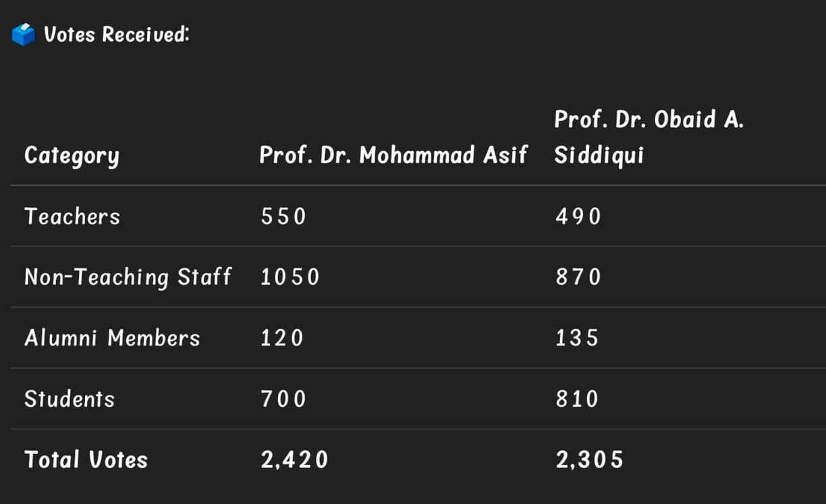The height and width of the screenshot is (504, 826).
Task: Select Asif's 550 Teachers votes cell
Action: coord(283,217)
